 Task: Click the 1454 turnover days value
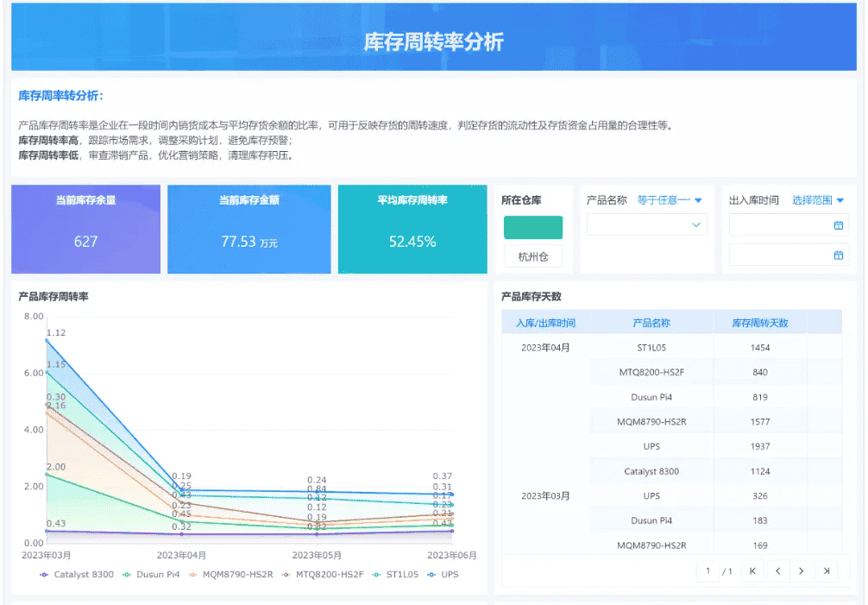click(x=760, y=348)
